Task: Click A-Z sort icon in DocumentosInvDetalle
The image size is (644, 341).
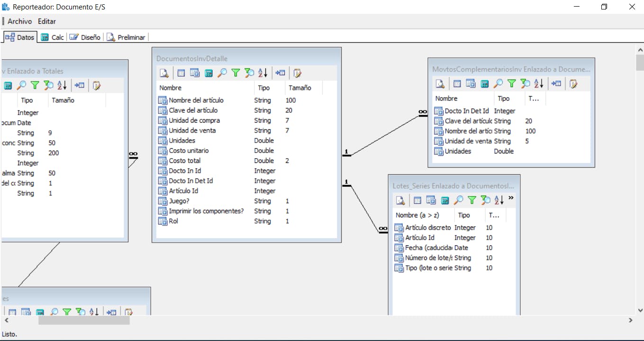Action: (x=263, y=73)
